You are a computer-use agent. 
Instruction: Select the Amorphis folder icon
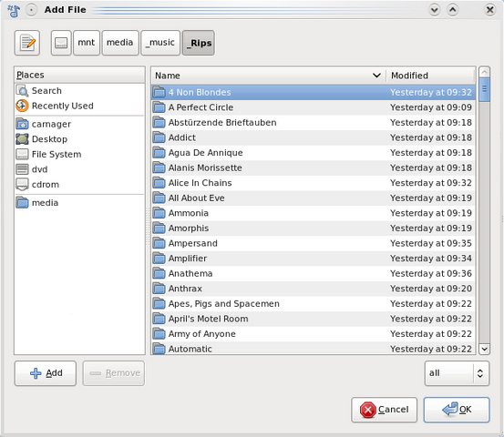159,228
